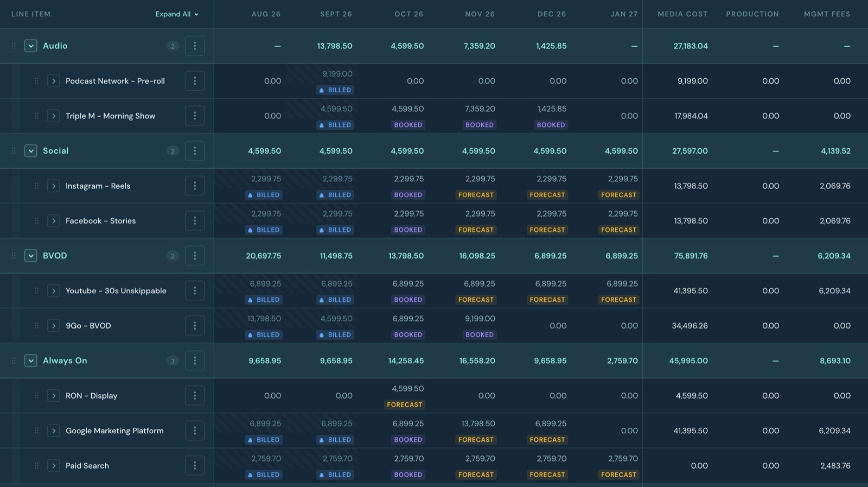This screenshot has width=868, height=487.
Task: Open the three-dot menu for Always On group
Action: tap(195, 360)
